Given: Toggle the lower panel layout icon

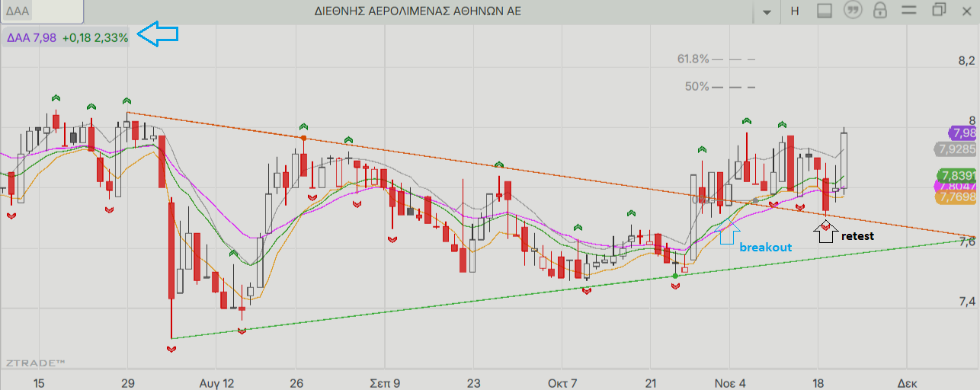Looking at the screenshot, I should (x=824, y=11).
